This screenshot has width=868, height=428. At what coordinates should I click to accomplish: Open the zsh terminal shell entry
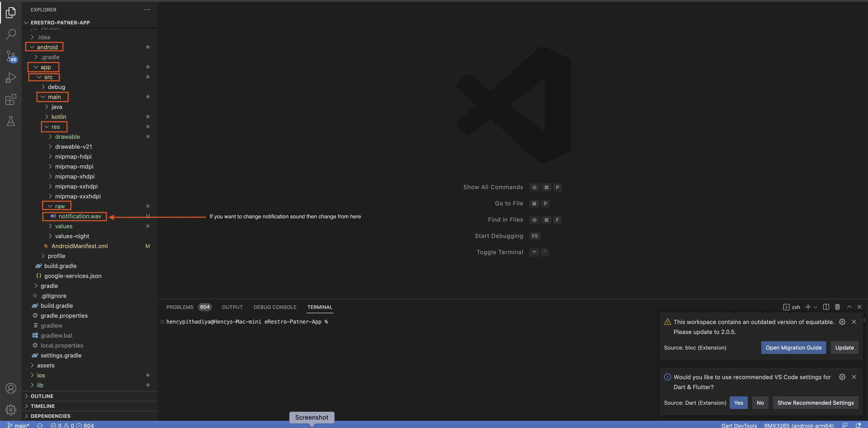click(792, 307)
